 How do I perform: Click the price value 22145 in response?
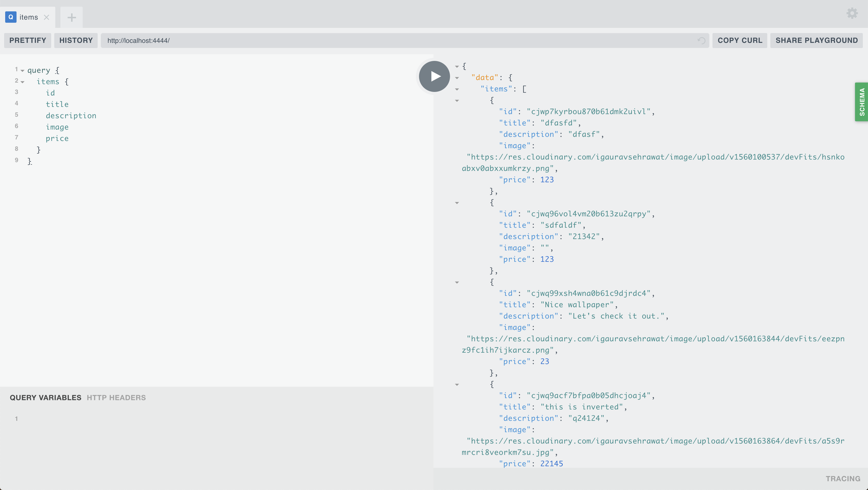552,463
